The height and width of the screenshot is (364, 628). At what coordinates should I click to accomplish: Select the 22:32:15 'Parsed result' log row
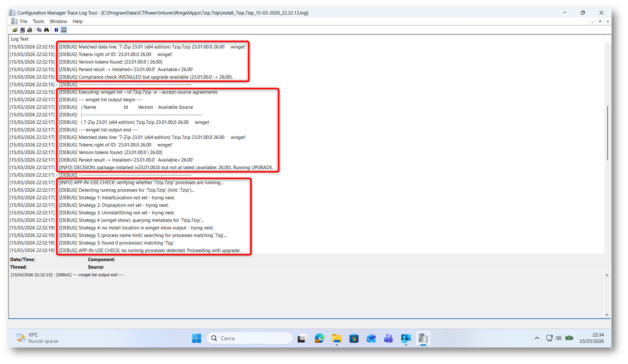[x=306, y=70]
